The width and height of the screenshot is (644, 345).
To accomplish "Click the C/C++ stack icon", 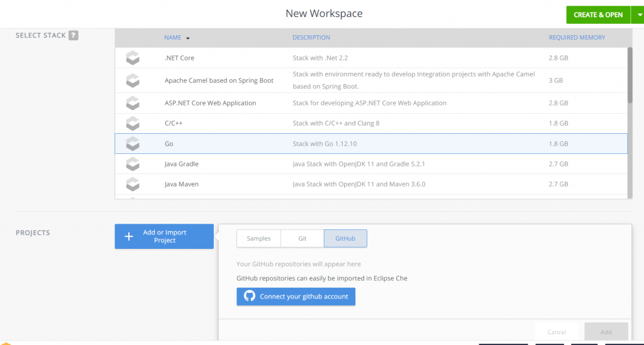I will click(x=132, y=123).
